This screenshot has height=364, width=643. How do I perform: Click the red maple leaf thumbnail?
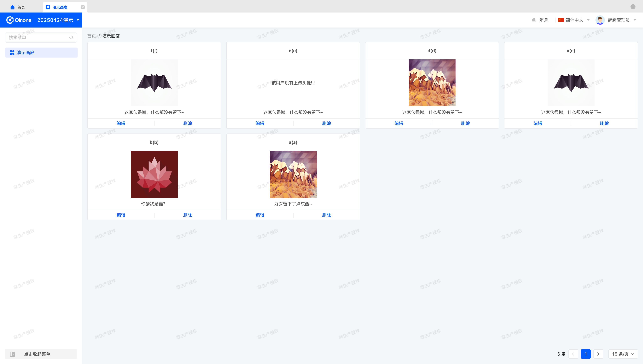[x=154, y=174]
